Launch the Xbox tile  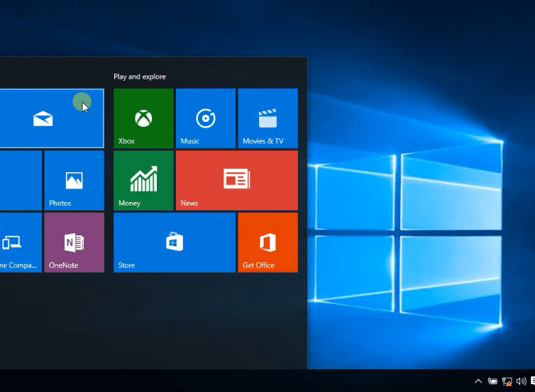point(143,118)
